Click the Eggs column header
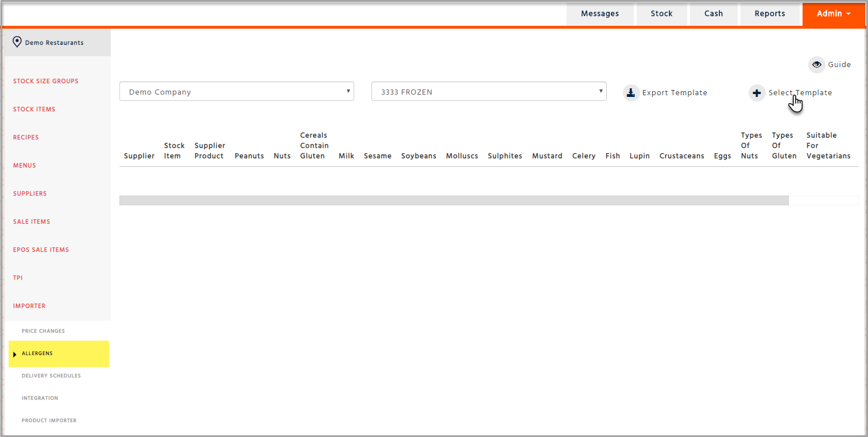The image size is (868, 437). coord(723,156)
